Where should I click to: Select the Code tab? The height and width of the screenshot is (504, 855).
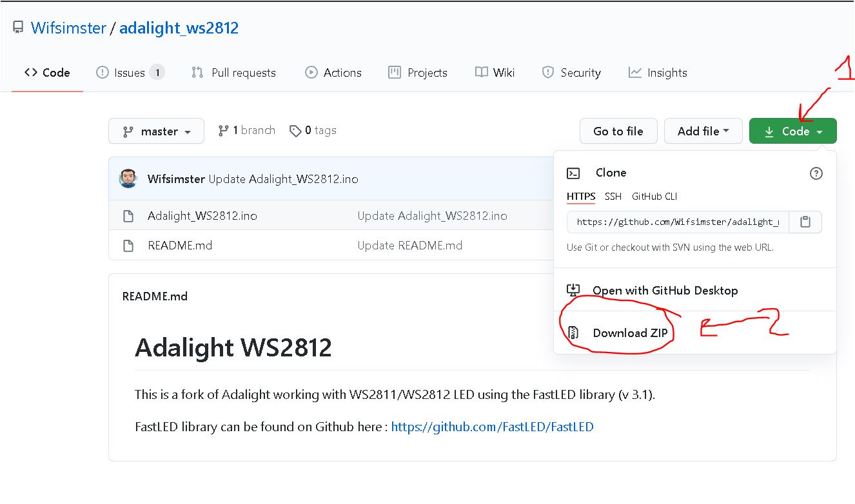(47, 73)
